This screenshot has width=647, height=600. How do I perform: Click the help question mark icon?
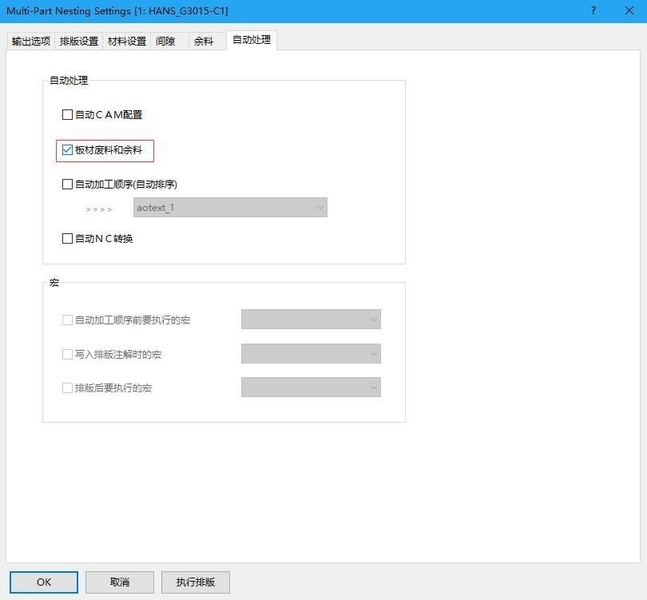593,11
